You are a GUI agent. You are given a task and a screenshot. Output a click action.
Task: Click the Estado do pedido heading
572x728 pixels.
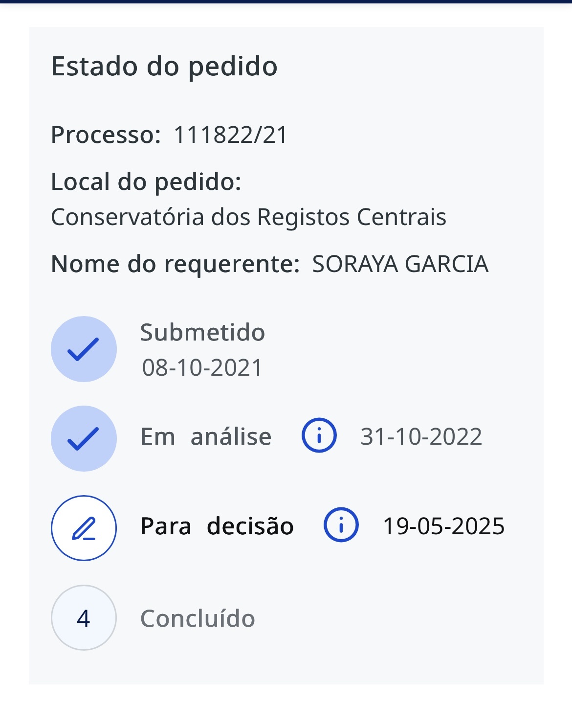[x=164, y=67]
